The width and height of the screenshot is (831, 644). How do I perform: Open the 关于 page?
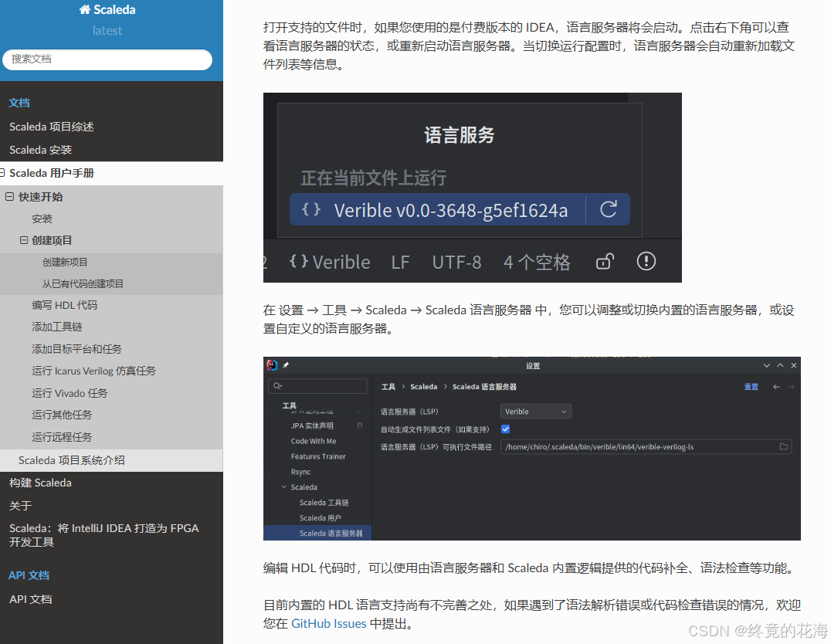[x=20, y=507]
